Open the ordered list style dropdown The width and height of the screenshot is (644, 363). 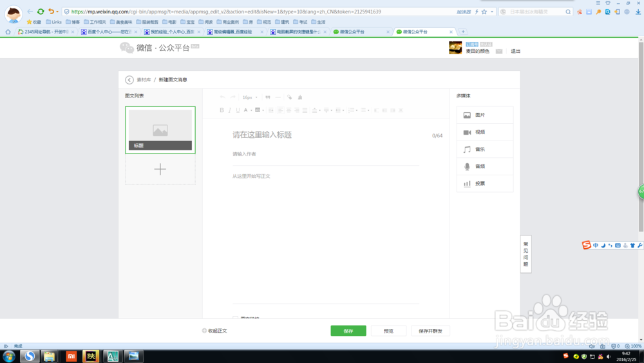tap(357, 110)
